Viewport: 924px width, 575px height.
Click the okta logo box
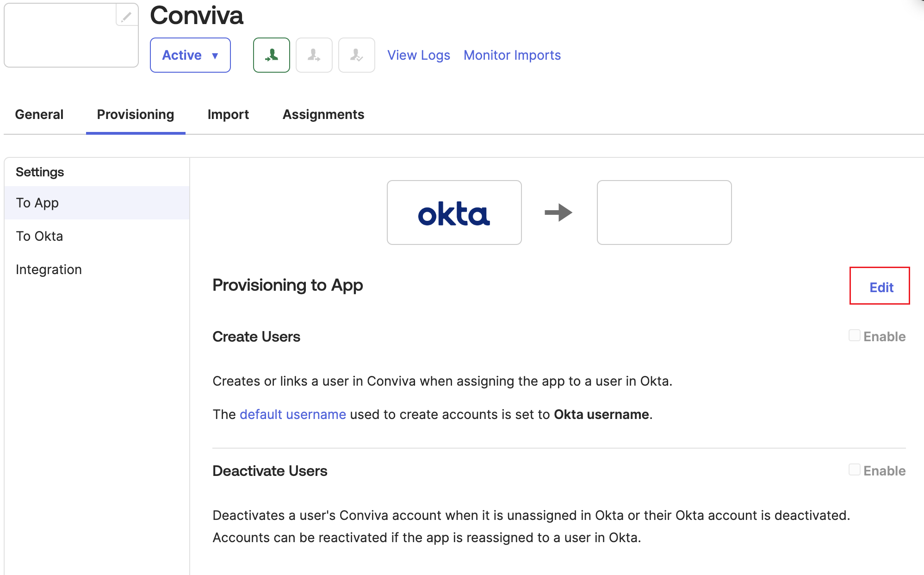pos(454,212)
